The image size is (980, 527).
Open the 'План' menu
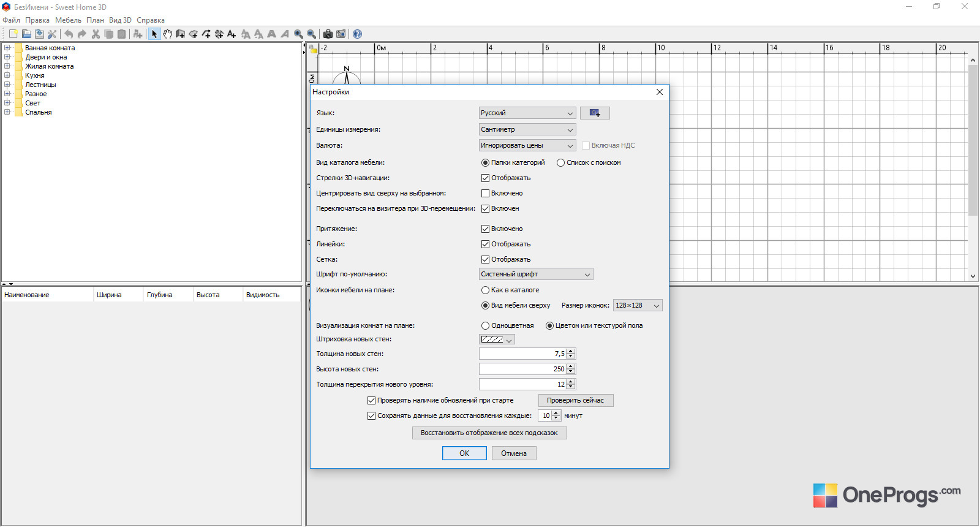(x=95, y=20)
